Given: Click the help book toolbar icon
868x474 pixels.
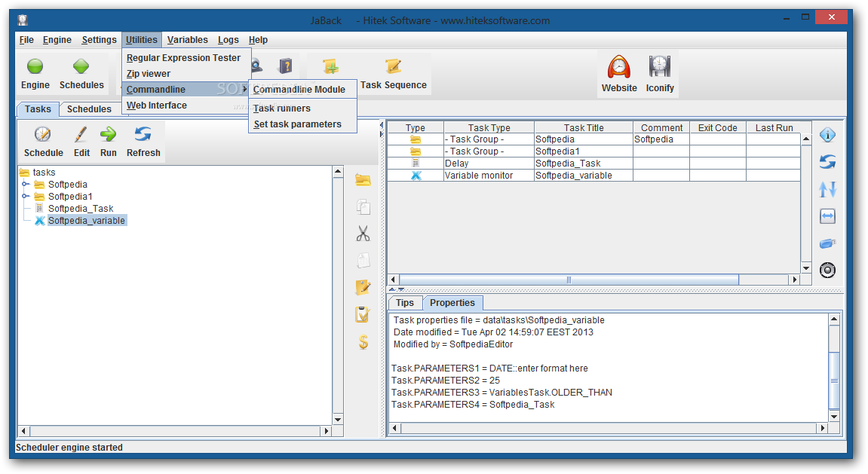Looking at the screenshot, I should point(286,66).
